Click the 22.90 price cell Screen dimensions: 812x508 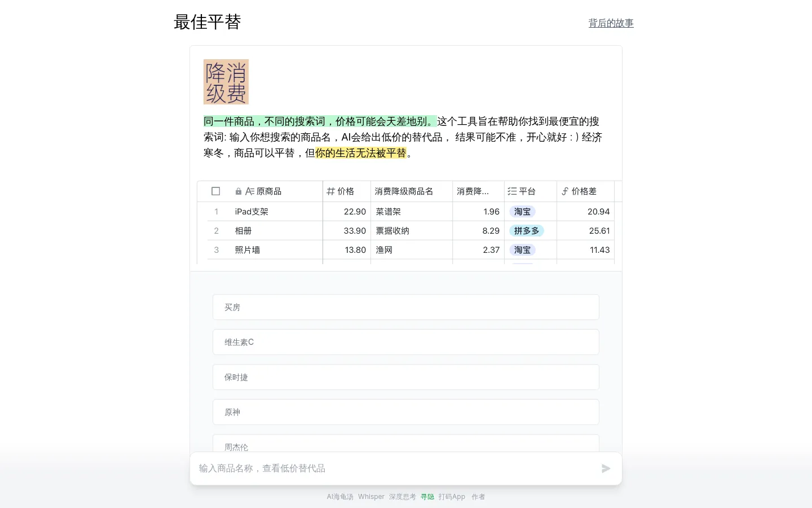coord(347,212)
